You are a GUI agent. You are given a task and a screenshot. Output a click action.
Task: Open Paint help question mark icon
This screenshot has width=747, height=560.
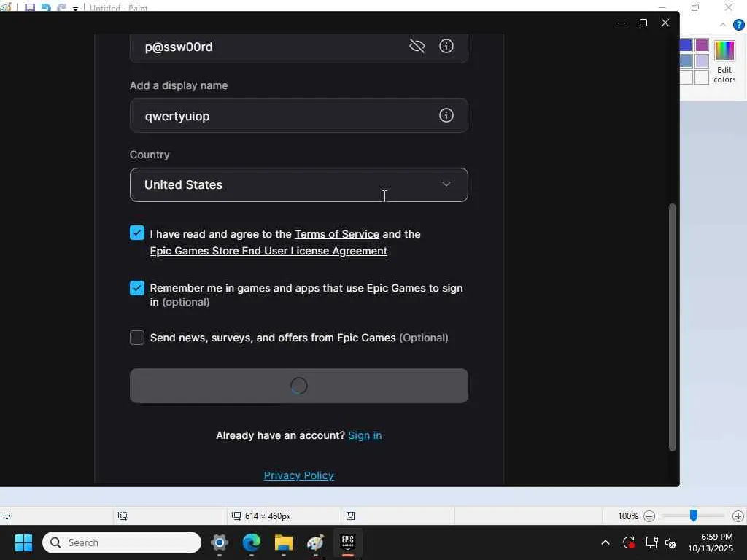click(x=739, y=25)
